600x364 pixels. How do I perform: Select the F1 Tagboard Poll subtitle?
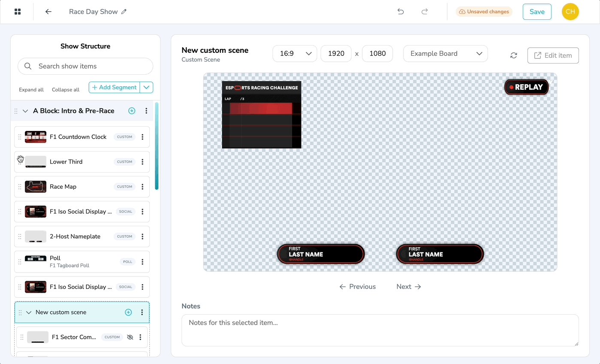pos(70,266)
